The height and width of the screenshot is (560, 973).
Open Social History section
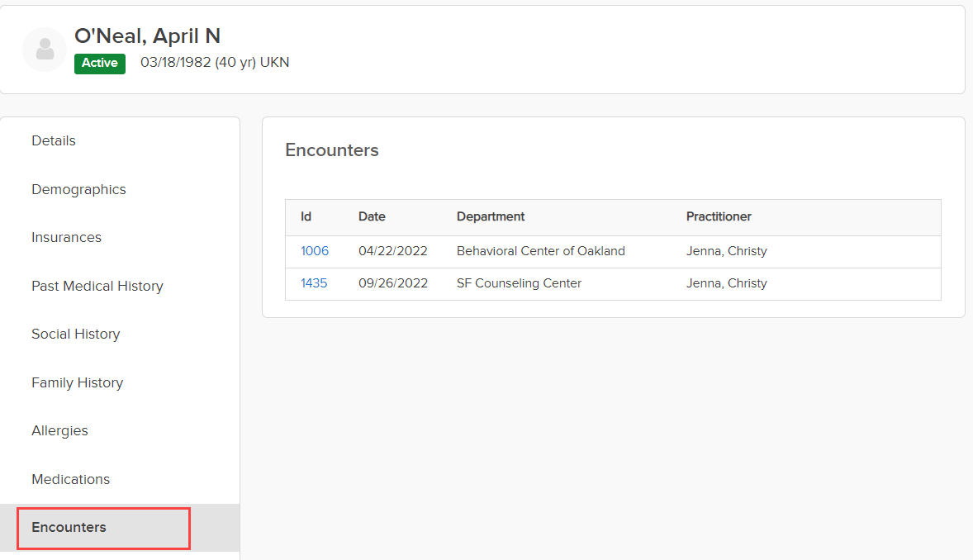point(76,335)
